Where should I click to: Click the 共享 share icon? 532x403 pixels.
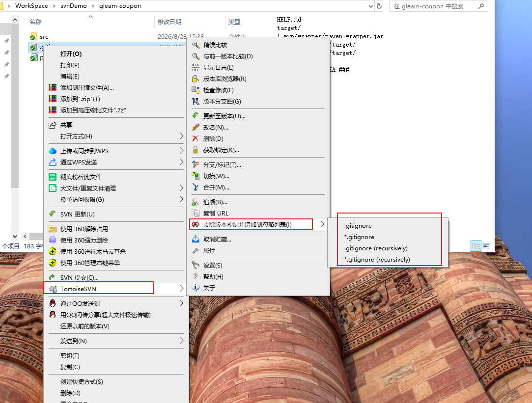click(53, 125)
